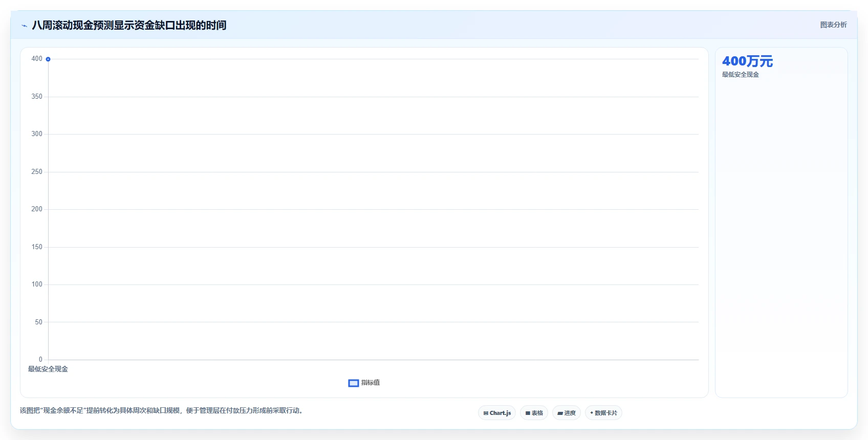
Task: Click the 图表分析 label in header
Action: [833, 25]
